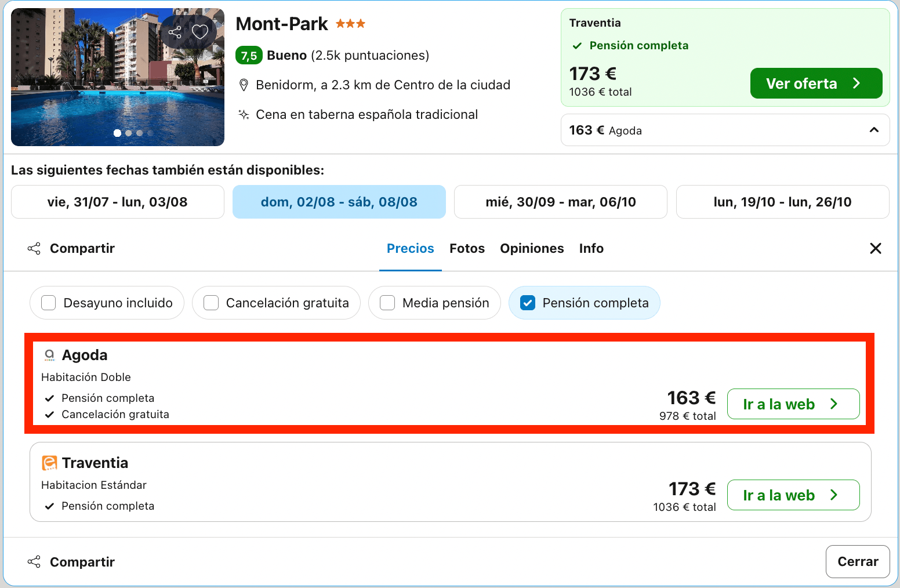Select dates vie, 31/07 - lun, 03/08
Screen dimensions: 900x588
(x=118, y=202)
